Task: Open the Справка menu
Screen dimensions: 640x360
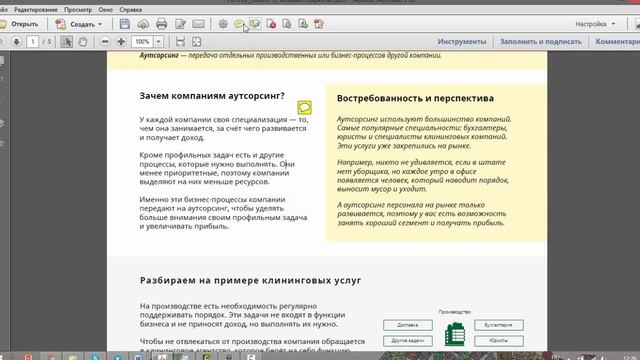Action: [131, 9]
